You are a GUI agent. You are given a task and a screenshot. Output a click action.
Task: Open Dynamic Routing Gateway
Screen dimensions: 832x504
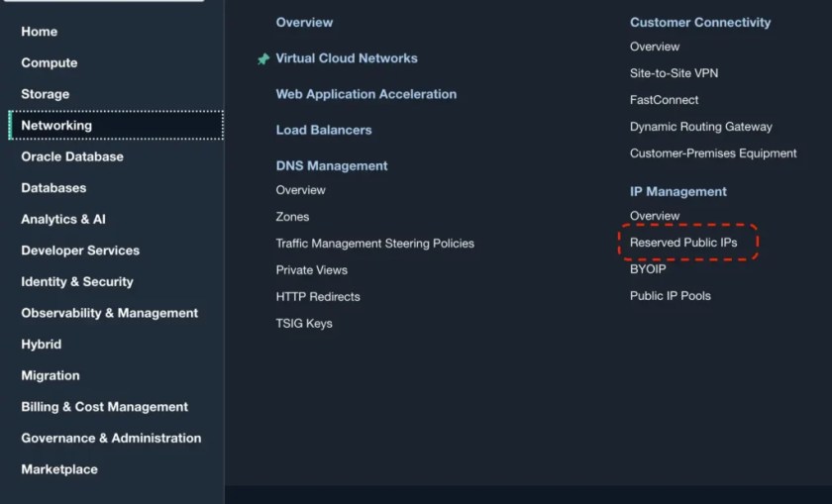pos(701,127)
